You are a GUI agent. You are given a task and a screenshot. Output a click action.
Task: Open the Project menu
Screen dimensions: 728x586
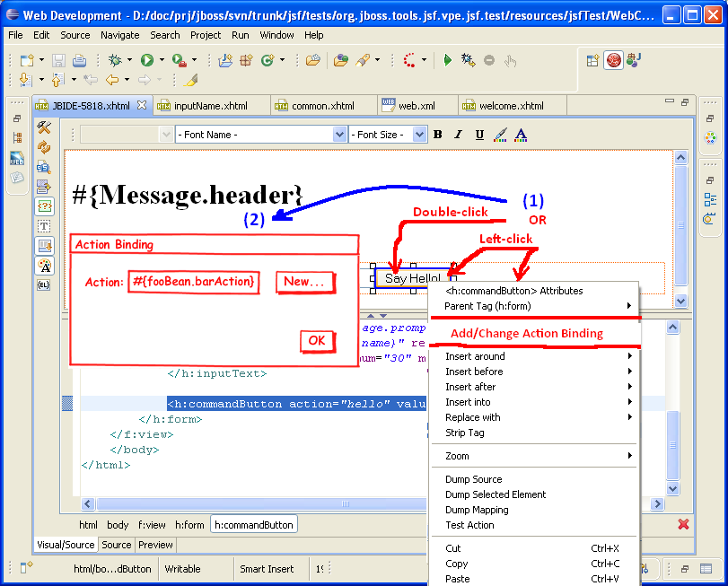tap(206, 35)
